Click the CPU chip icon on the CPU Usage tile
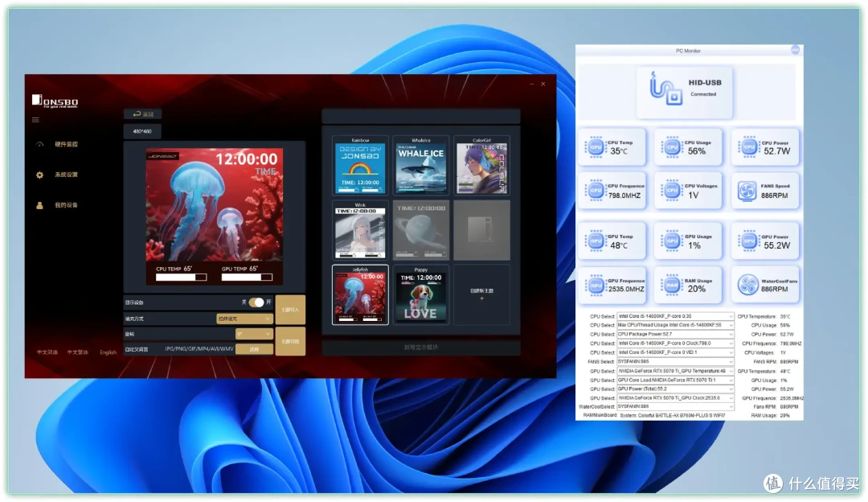The height and width of the screenshot is (502, 868). pos(672,147)
